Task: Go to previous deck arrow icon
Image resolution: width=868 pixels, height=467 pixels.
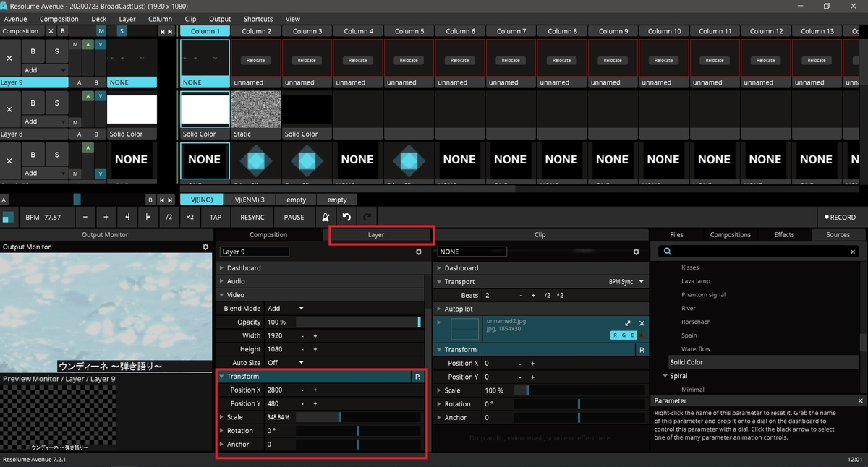Action: pos(162,200)
